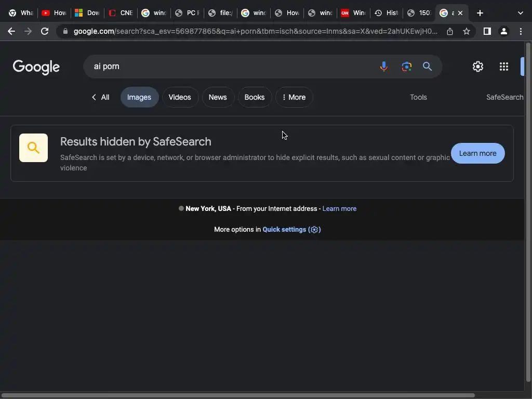
Task: Click the magnifier search button
Action: [427, 66]
